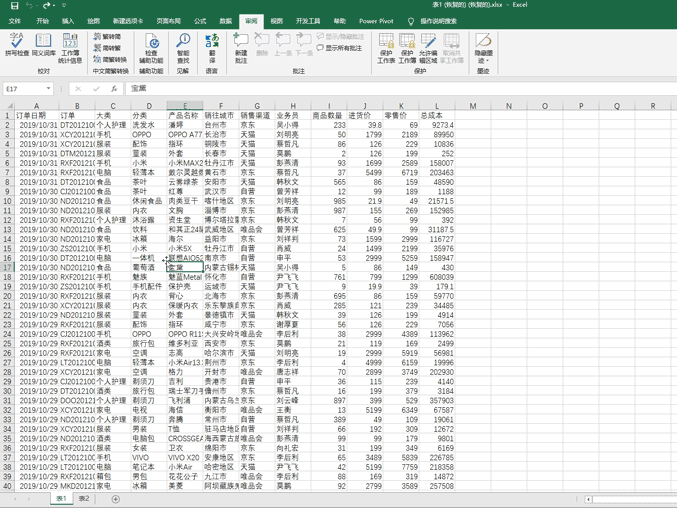677x508 pixels.
Task: Select row 17 header
Action: point(7,268)
